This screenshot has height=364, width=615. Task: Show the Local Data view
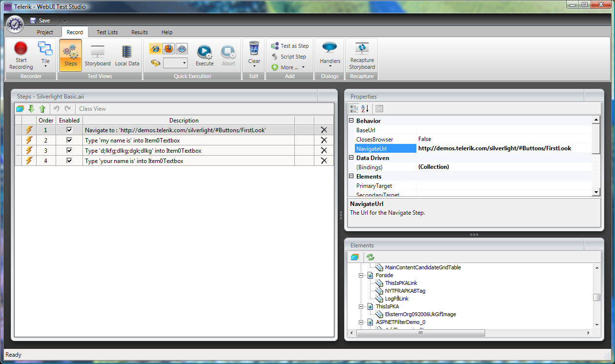pyautogui.click(x=127, y=56)
